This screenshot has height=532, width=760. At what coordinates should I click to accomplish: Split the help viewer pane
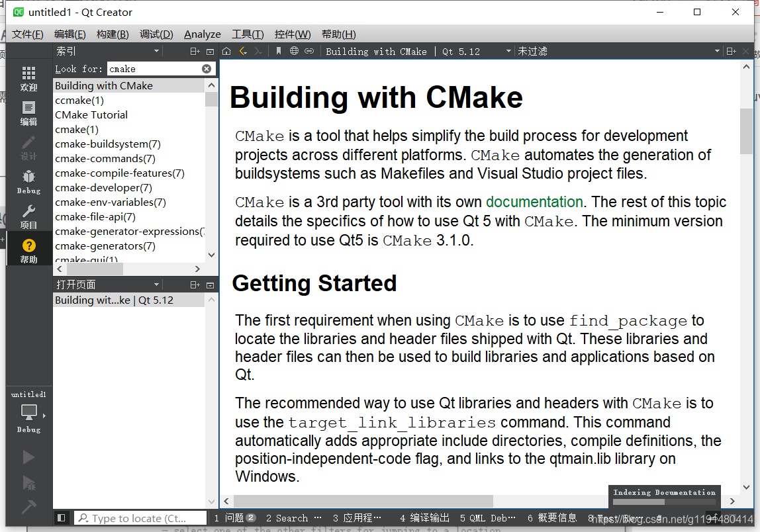tap(732, 52)
